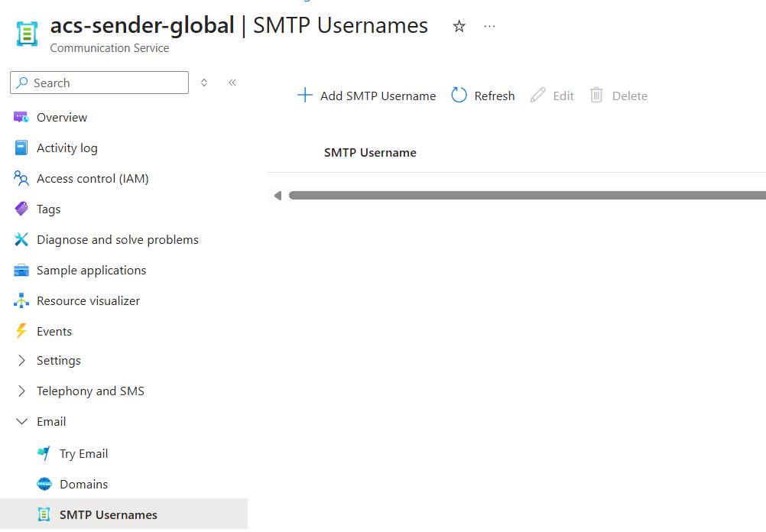Click into the sidebar Search field

pos(107,83)
